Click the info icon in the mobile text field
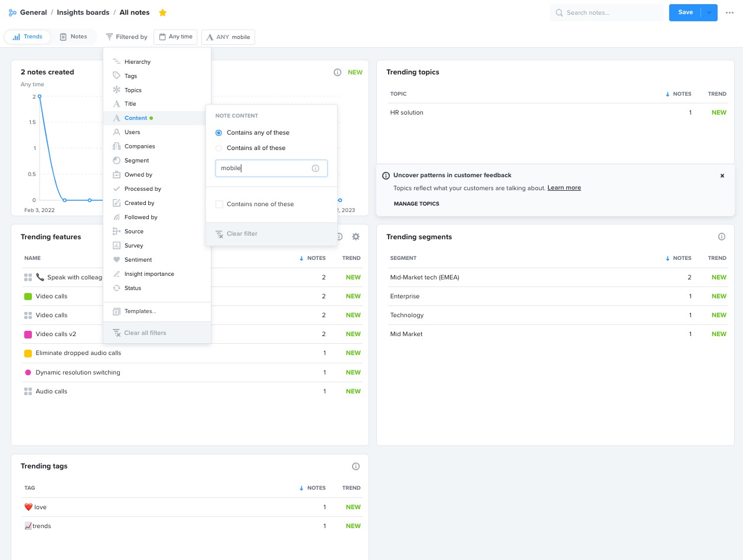Image resolution: width=743 pixels, height=560 pixels. point(315,168)
